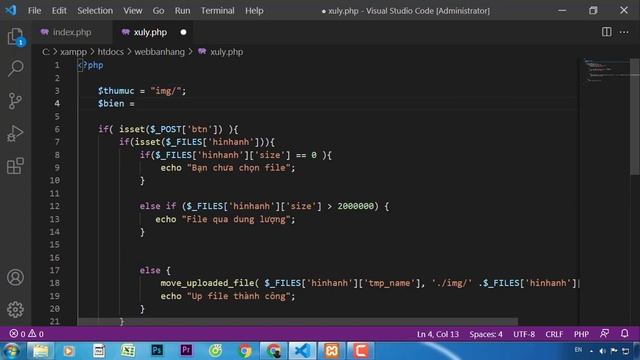Click the xampp breadcrumb segment
Image resolution: width=640 pixels, height=360 pixels.
[x=73, y=52]
